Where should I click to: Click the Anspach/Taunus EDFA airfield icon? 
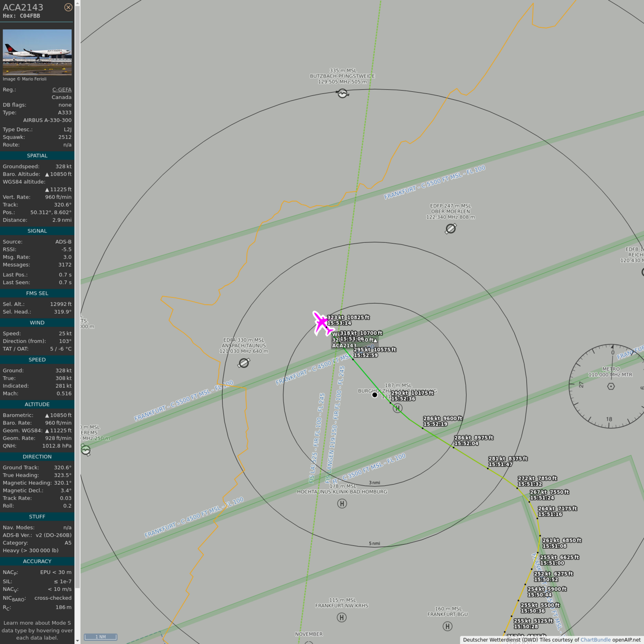pos(244,363)
